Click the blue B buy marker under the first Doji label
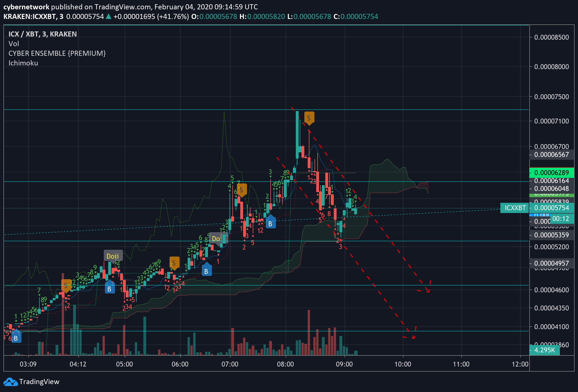Screen dimensions: 578x392 pyautogui.click(x=110, y=287)
